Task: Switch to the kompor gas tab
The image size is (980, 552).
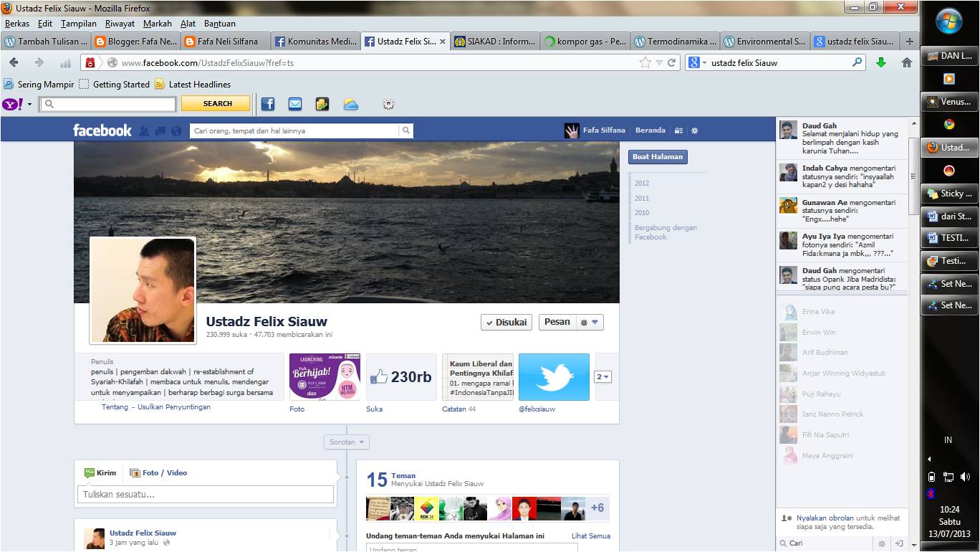Action: click(x=585, y=42)
